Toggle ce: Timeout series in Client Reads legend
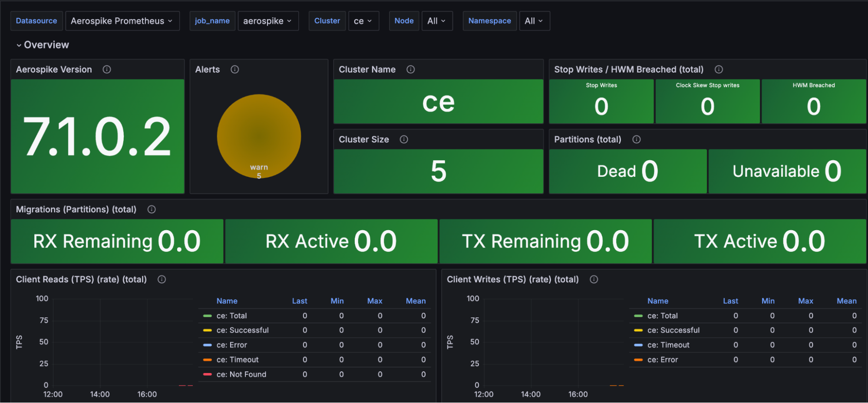The width and height of the screenshot is (868, 403). pos(238,360)
